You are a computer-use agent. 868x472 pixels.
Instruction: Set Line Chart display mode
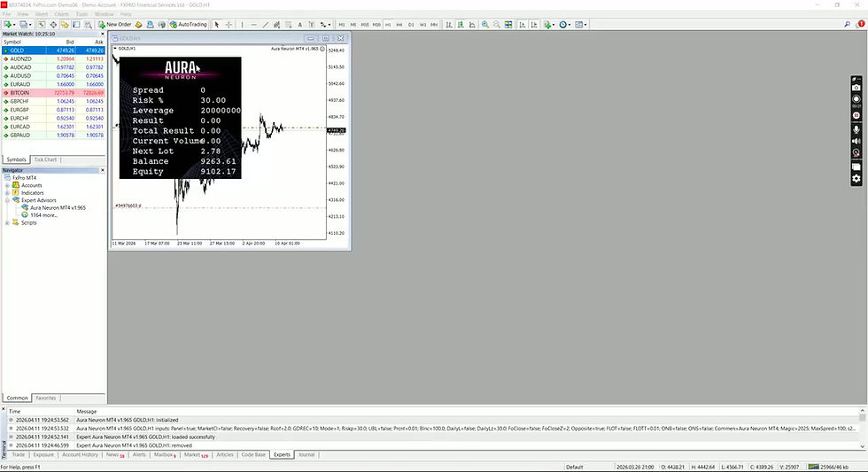coord(472,24)
